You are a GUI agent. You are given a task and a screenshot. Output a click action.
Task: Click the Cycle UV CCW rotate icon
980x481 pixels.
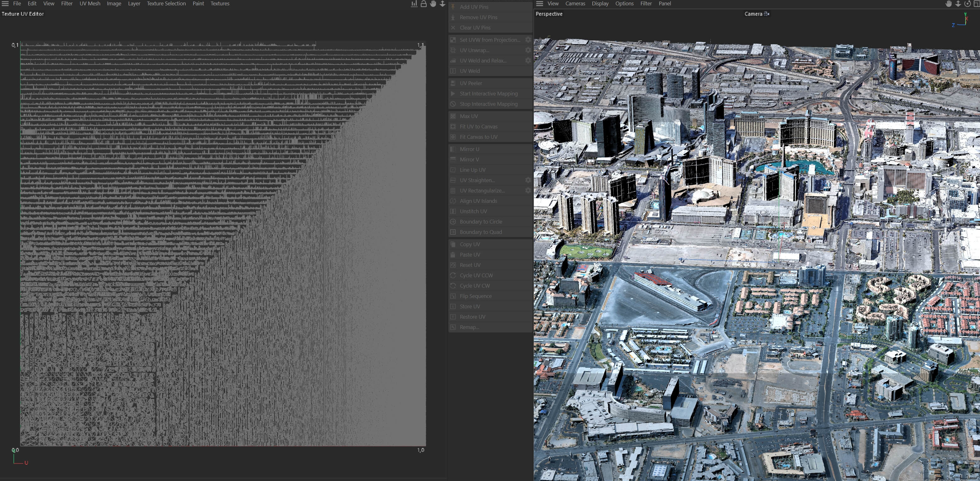(453, 275)
